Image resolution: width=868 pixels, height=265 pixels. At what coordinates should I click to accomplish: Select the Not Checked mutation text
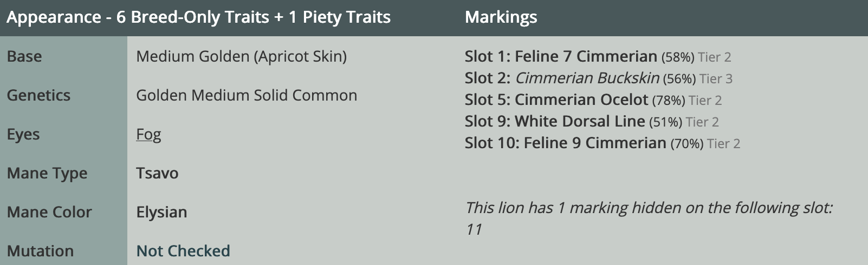tap(183, 251)
